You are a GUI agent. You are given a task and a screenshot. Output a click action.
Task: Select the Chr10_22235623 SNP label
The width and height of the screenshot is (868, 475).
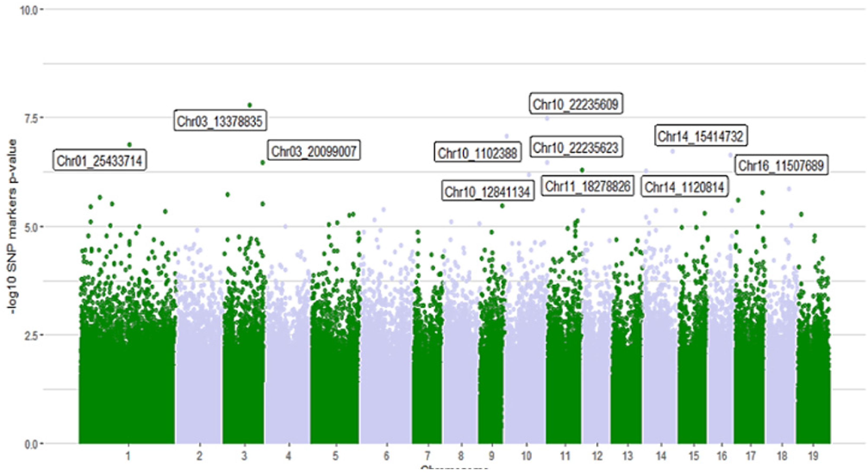[x=576, y=147]
